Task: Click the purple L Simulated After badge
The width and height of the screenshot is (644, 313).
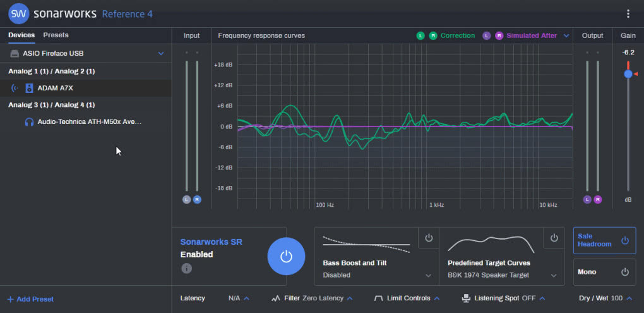Action: (x=487, y=36)
